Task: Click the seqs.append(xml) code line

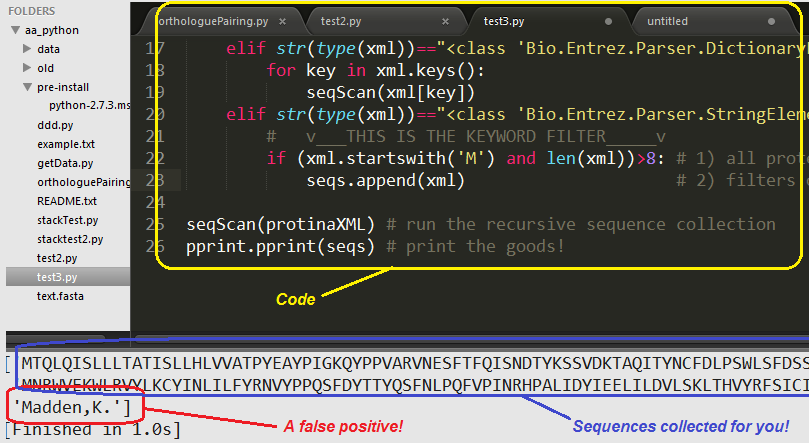Action: [385, 181]
